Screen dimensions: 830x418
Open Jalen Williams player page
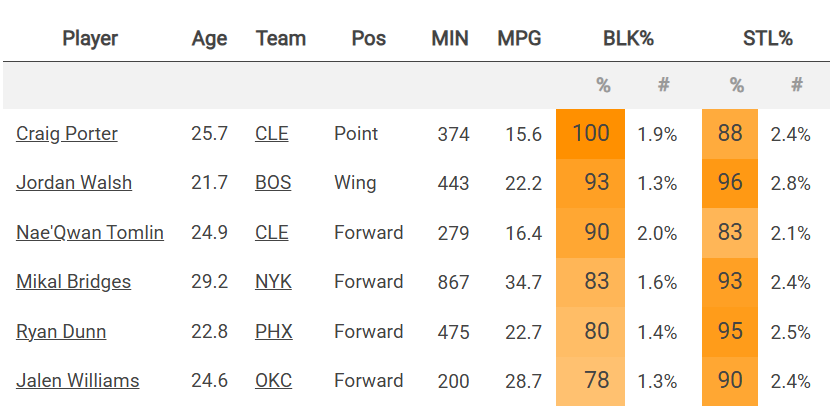[78, 381]
